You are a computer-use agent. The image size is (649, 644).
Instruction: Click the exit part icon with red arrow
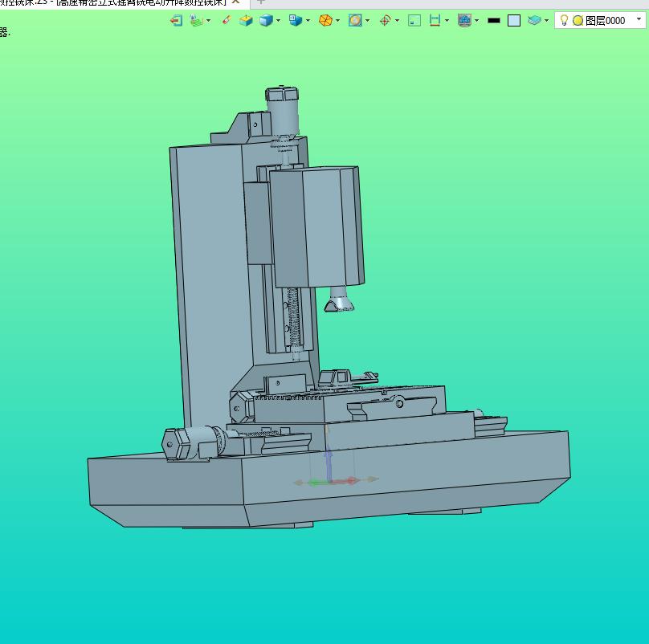coord(176,20)
